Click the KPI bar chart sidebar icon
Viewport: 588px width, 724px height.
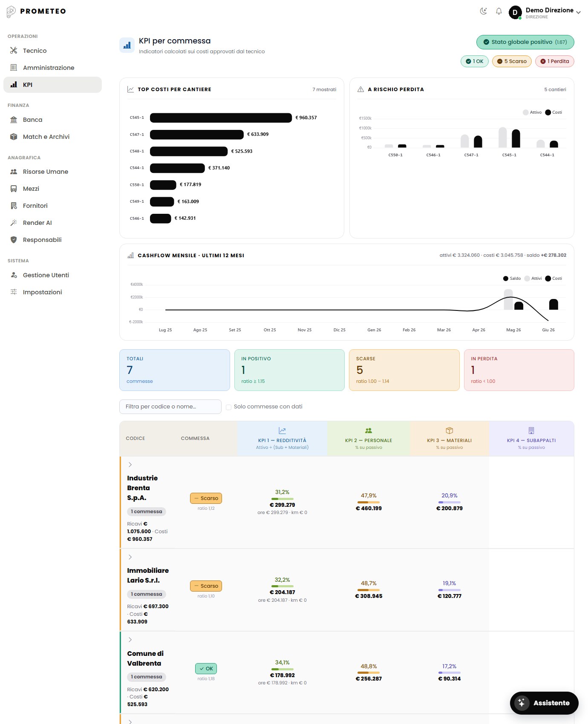coord(14,85)
